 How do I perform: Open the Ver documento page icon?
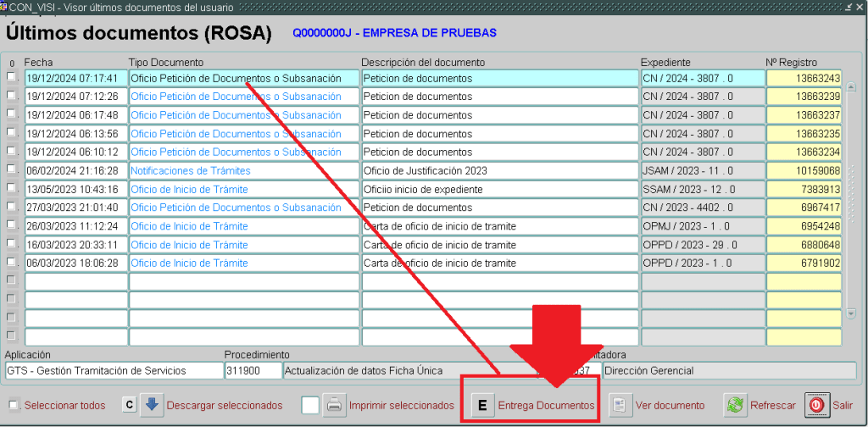620,405
